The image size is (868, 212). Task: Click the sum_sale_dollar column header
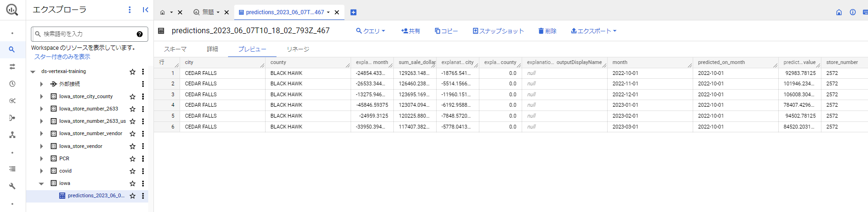point(415,63)
